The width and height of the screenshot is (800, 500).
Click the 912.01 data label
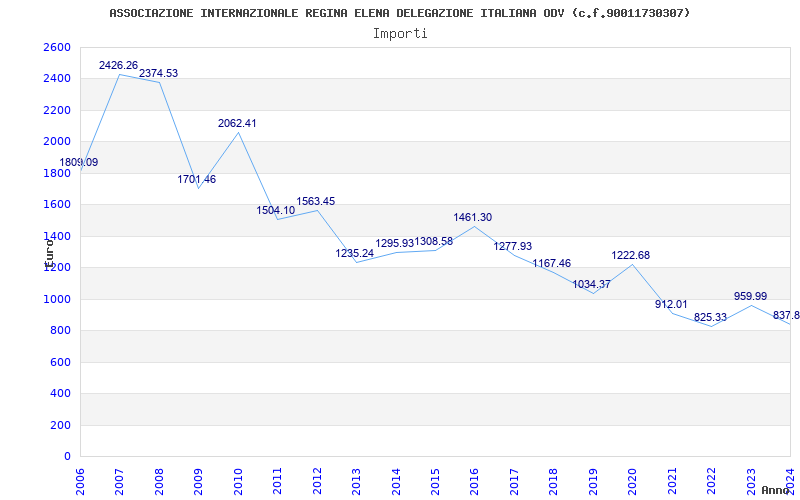[671, 305]
